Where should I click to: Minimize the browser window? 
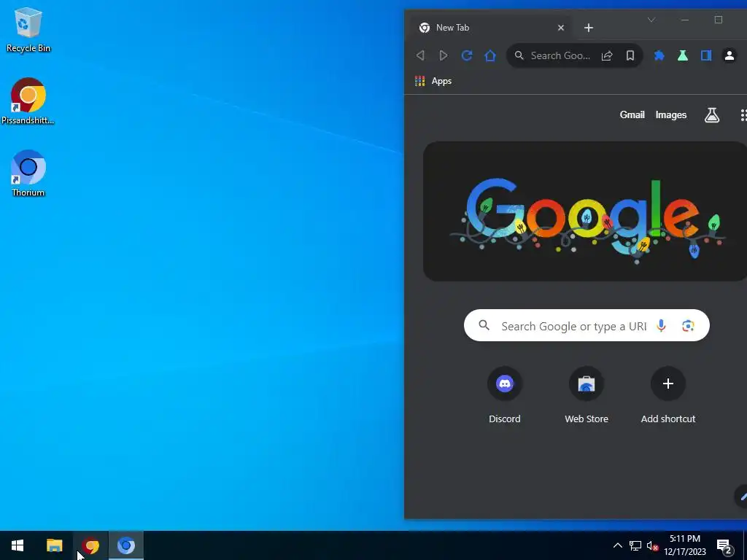click(x=685, y=20)
